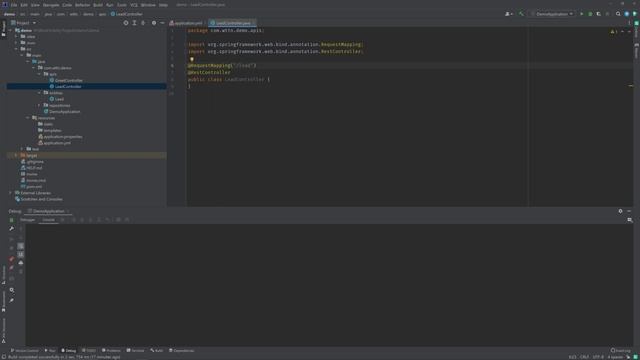
Task: Click the Step Over icon in the debugger toolbar
Action: (73, 220)
